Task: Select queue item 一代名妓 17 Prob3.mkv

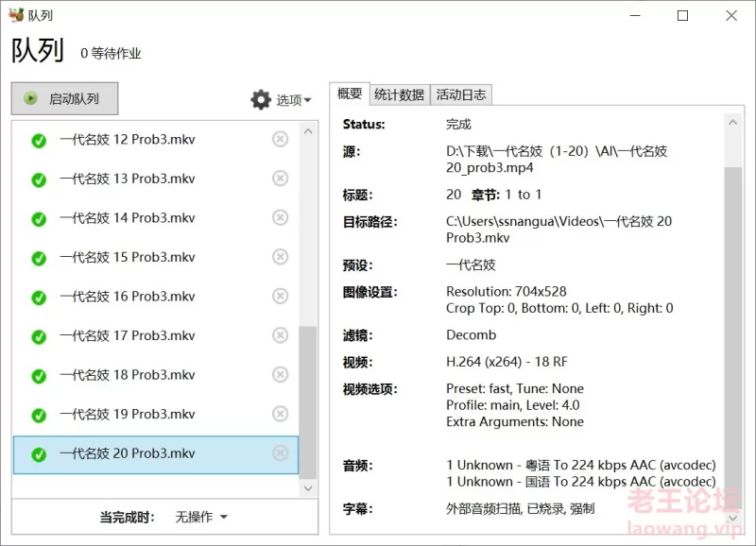Action: pyautogui.click(x=128, y=336)
